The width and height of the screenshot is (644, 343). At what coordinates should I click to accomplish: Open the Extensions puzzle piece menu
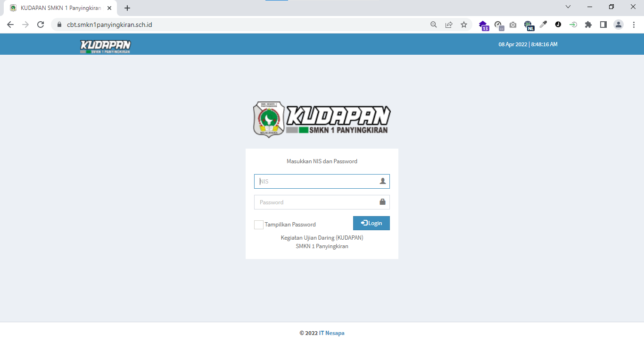(x=588, y=25)
